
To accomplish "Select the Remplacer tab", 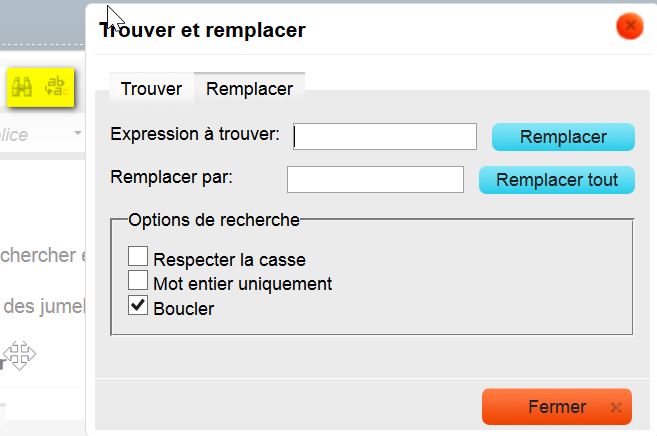I will point(249,89).
